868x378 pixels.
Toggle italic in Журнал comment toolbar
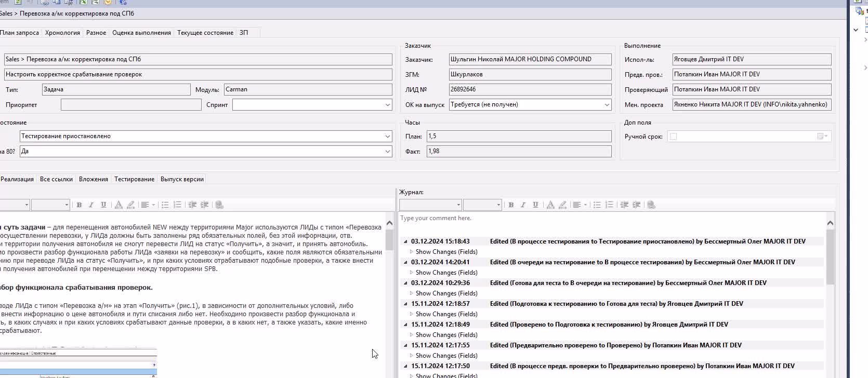click(523, 205)
